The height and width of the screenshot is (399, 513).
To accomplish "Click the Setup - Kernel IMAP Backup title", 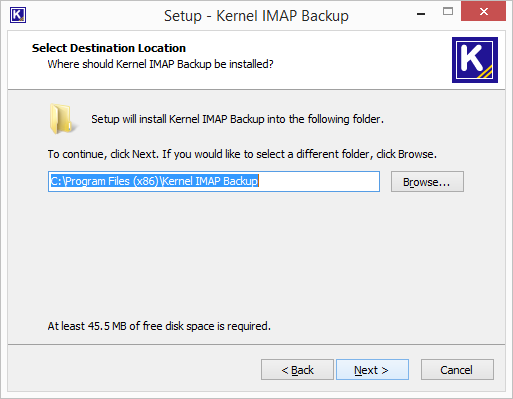I will pos(256,16).
